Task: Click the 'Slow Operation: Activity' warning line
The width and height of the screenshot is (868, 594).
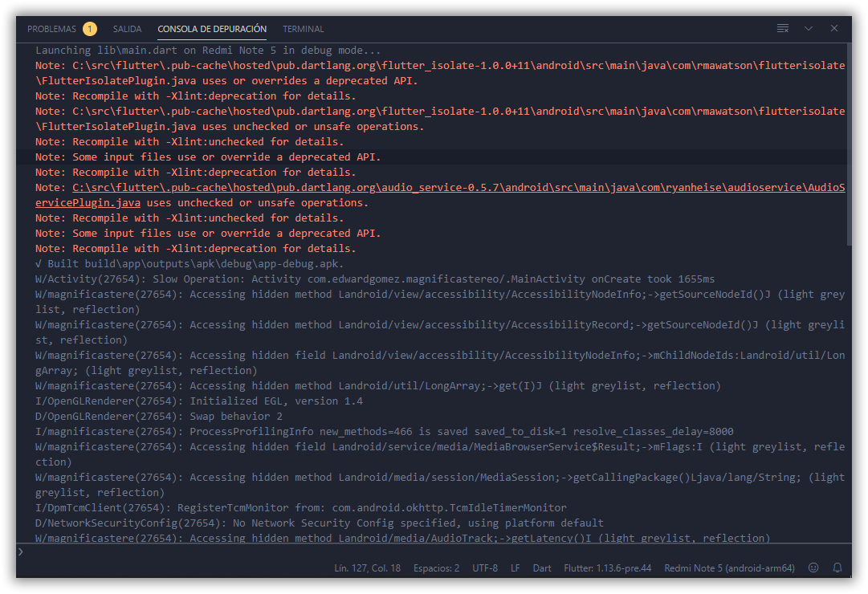Action: coord(375,279)
